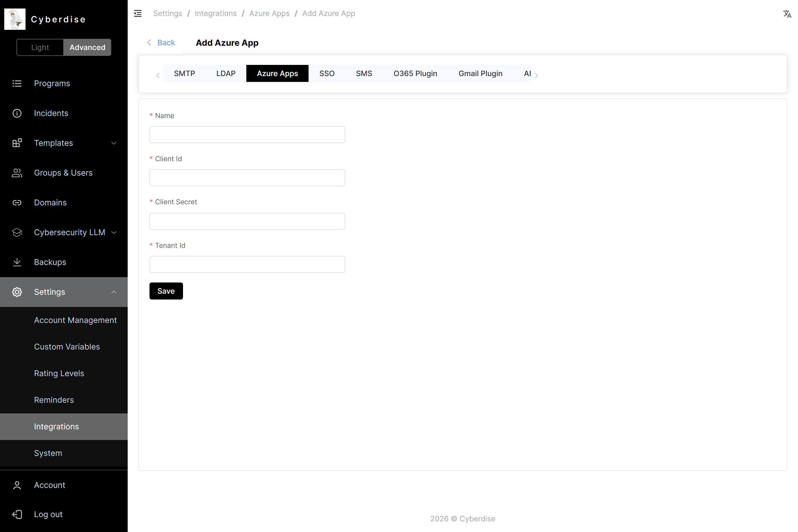Open Integrations breadcrumb link
This screenshot has height=532, width=798.
click(215, 13)
